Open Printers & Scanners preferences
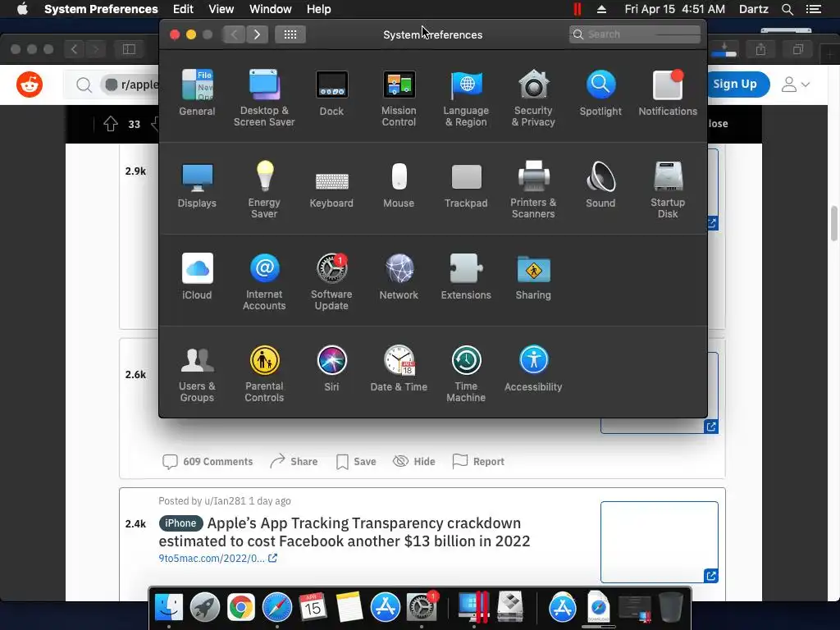This screenshot has width=840, height=630. [533, 189]
